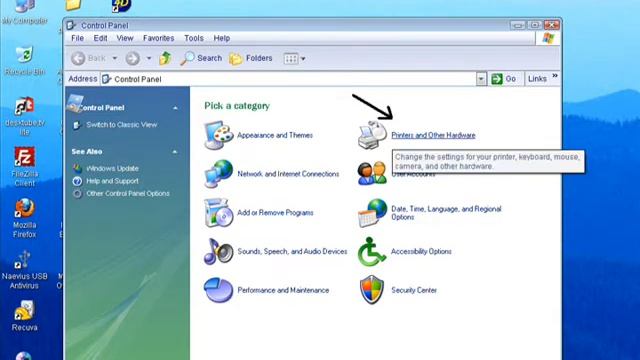Click Date, Time, Language, and Regional Options text
The height and width of the screenshot is (360, 640).
[446, 213]
